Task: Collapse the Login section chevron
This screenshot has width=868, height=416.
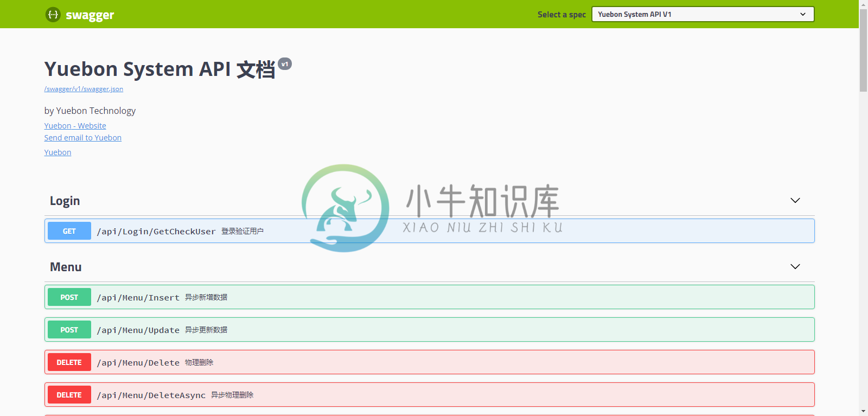Action: 795,201
